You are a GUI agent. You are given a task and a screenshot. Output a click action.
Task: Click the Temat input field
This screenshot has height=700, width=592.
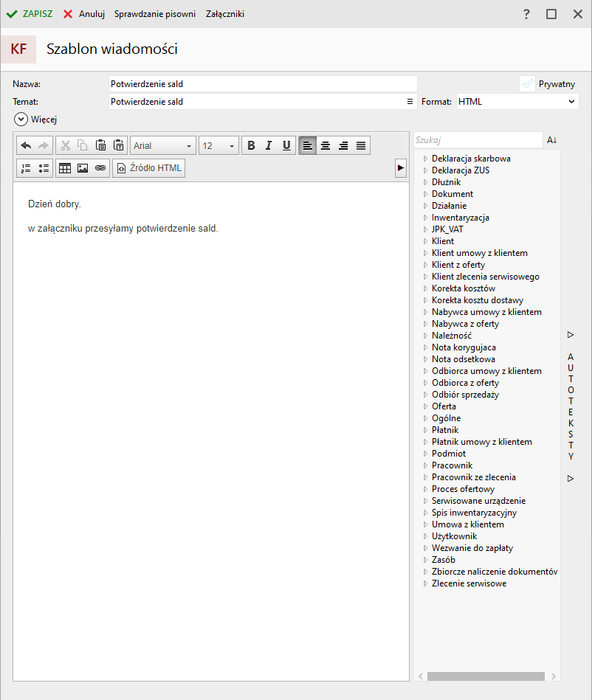(x=257, y=102)
